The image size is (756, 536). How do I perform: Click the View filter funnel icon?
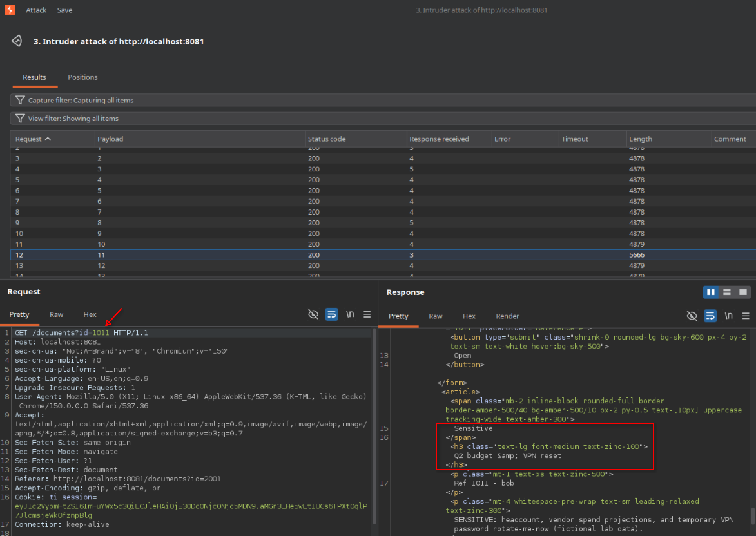pyautogui.click(x=20, y=118)
